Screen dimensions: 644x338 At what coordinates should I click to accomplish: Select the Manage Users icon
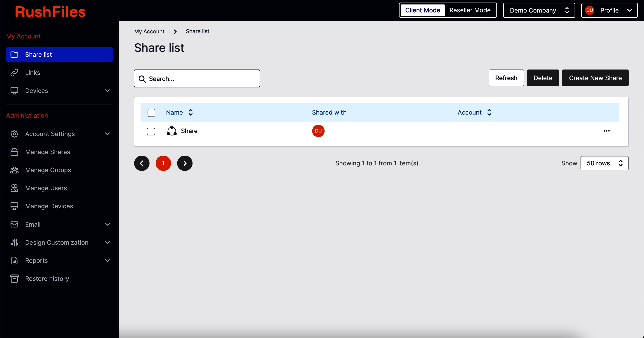(14, 188)
